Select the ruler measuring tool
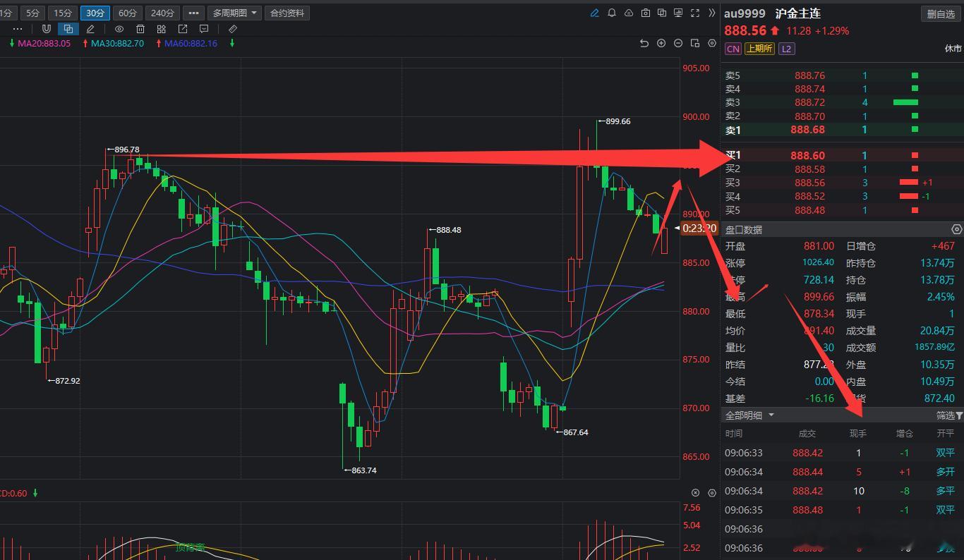This screenshot has width=964, height=560. coord(233,29)
